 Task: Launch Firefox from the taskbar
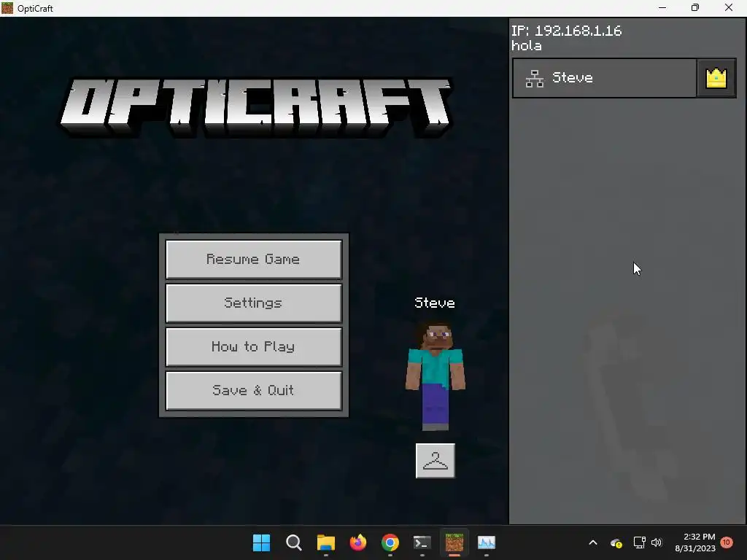click(358, 542)
